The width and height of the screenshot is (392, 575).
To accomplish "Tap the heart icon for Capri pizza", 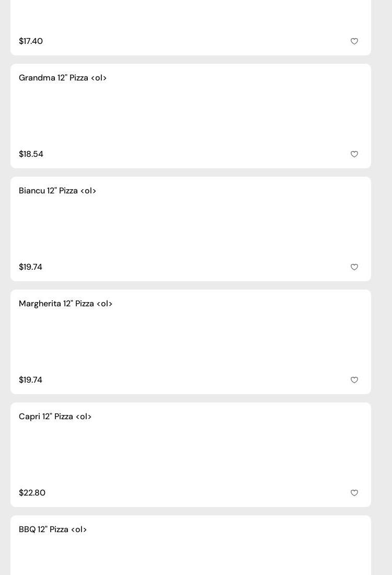I will [x=354, y=493].
